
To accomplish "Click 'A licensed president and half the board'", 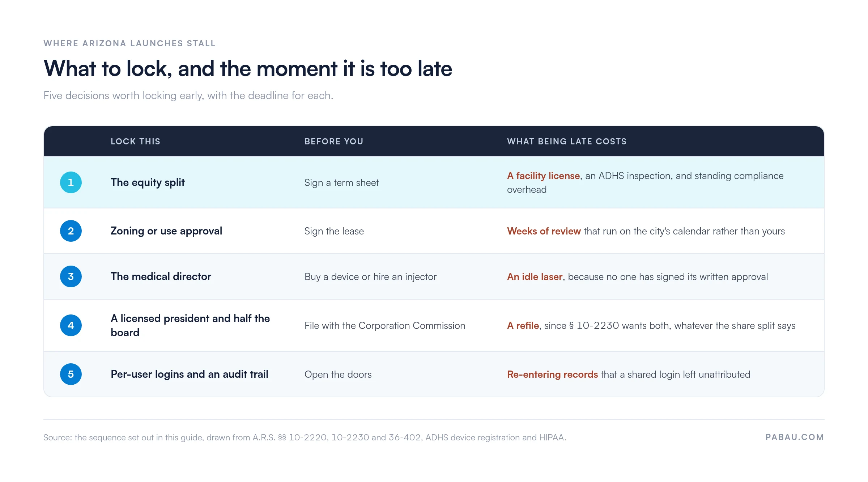I will click(x=190, y=325).
